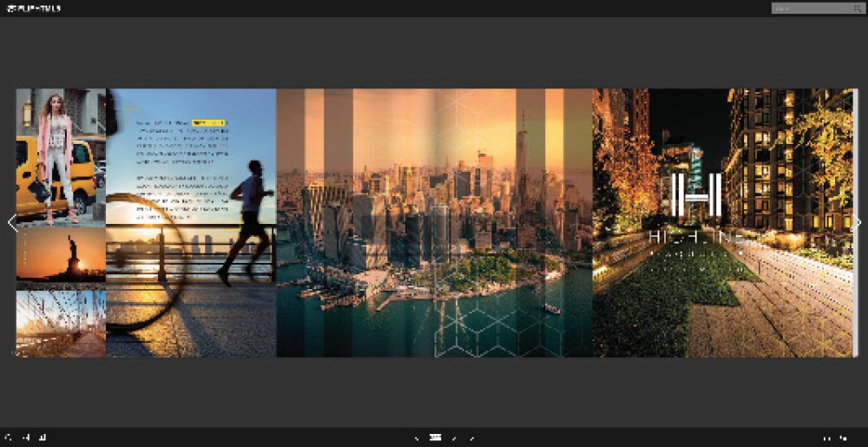Viewport: 868px width, 447px height.
Task: Go to the previous page using left edge arrow
Action: [x=11, y=223]
